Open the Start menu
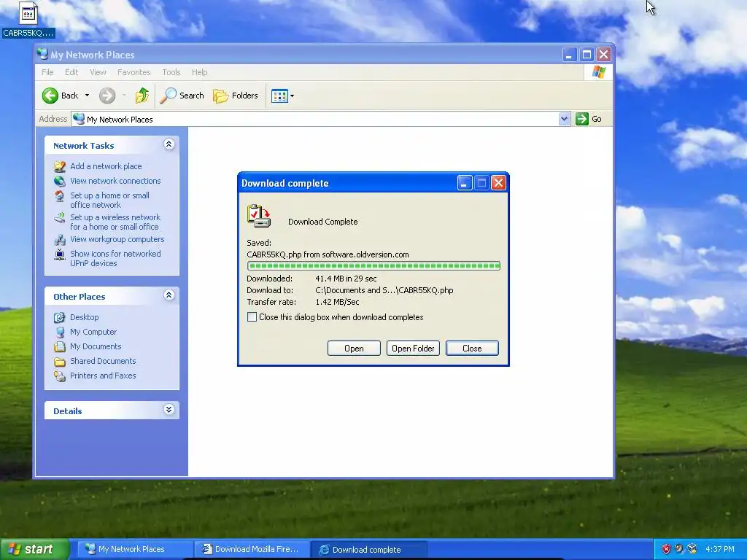747x560 pixels. [35, 549]
